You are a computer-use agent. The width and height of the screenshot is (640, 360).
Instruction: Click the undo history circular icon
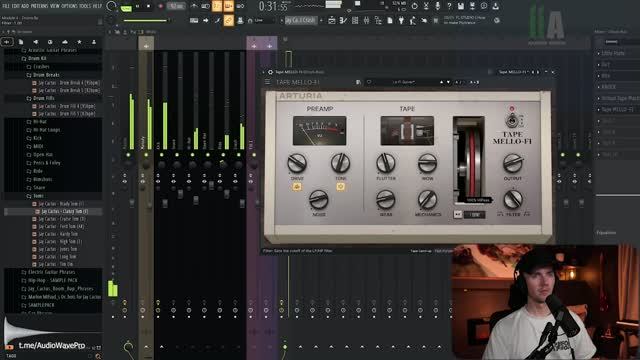pyautogui.click(x=415, y=6)
